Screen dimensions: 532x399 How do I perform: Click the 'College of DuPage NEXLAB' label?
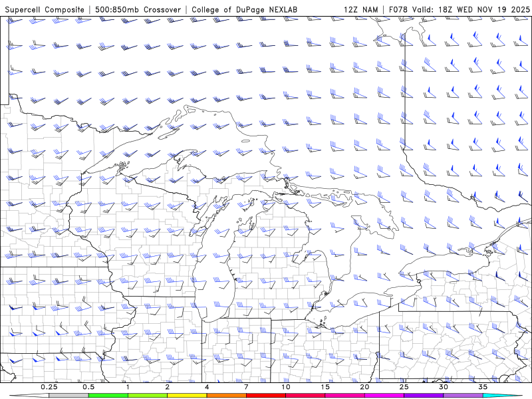pyautogui.click(x=244, y=9)
